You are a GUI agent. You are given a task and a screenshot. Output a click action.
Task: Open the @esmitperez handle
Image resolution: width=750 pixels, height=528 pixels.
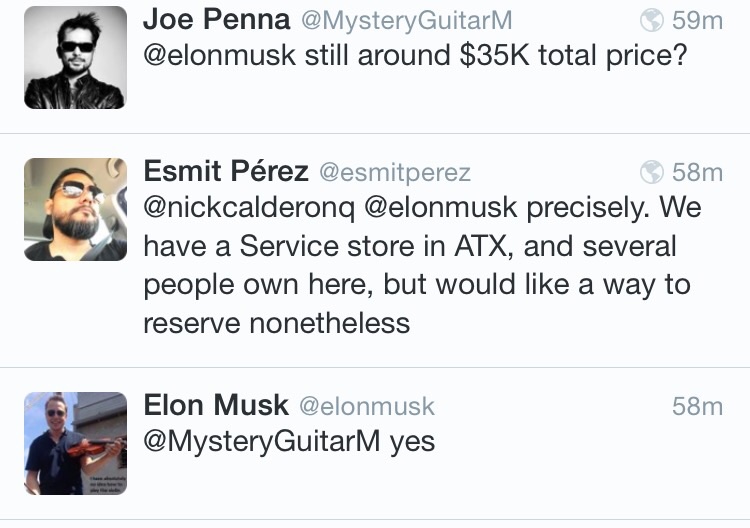click(x=395, y=173)
